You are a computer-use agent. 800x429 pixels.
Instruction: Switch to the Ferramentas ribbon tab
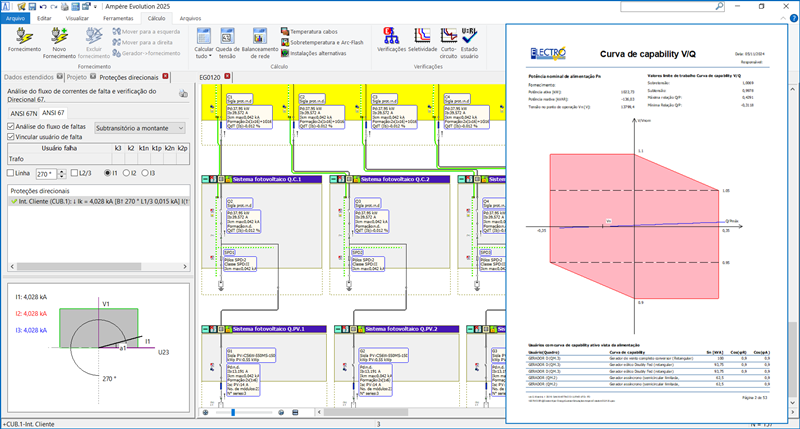(x=118, y=18)
